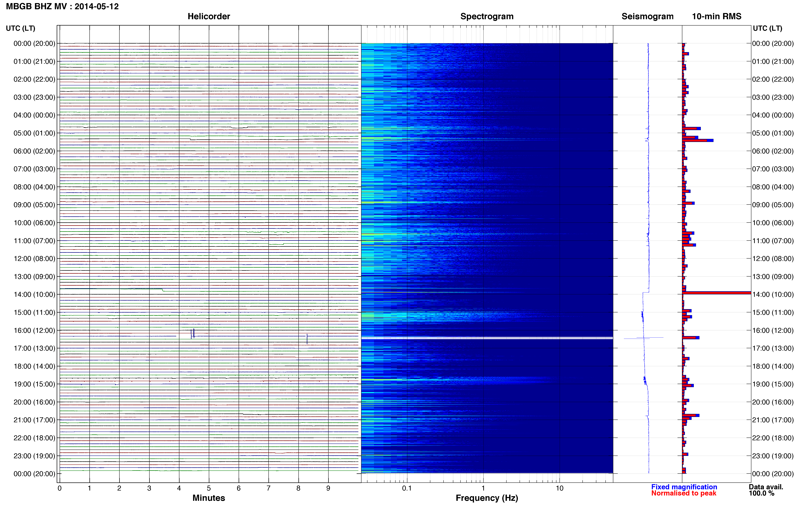Viewport: 812px width, 508px height.
Task: Click left time label '16:00 (12:00)'
Action: [34, 331]
